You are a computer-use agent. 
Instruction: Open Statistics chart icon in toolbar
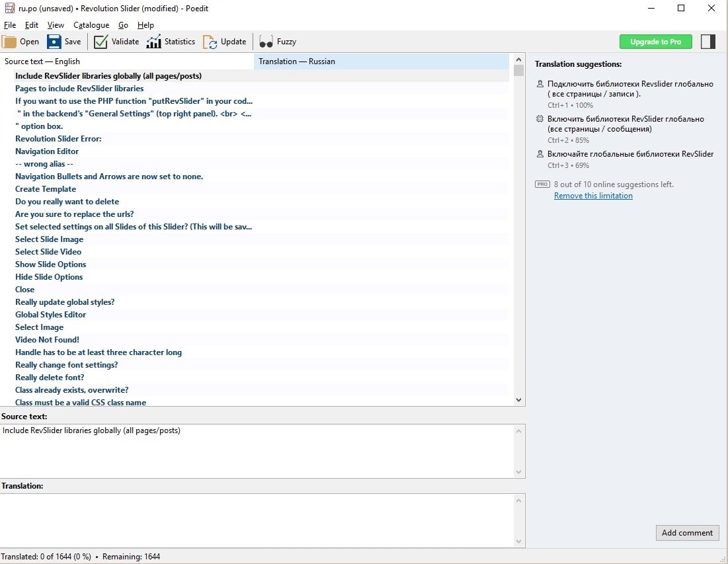pos(153,42)
